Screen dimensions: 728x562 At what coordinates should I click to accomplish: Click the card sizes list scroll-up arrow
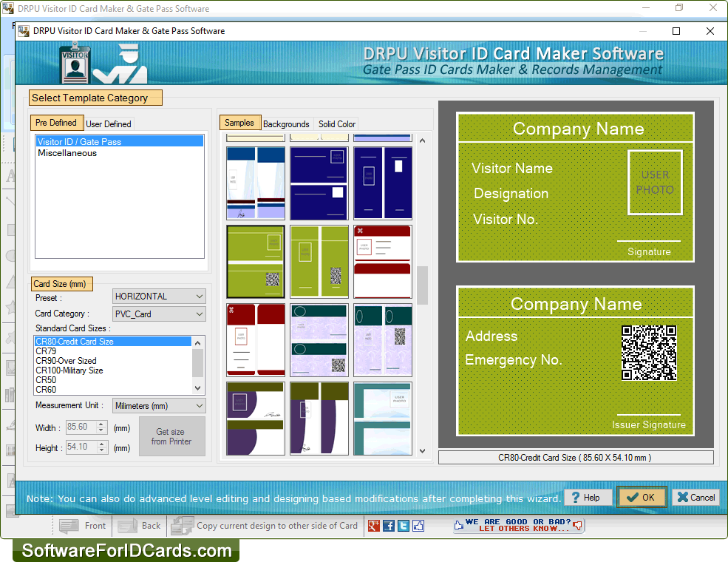tap(198, 343)
